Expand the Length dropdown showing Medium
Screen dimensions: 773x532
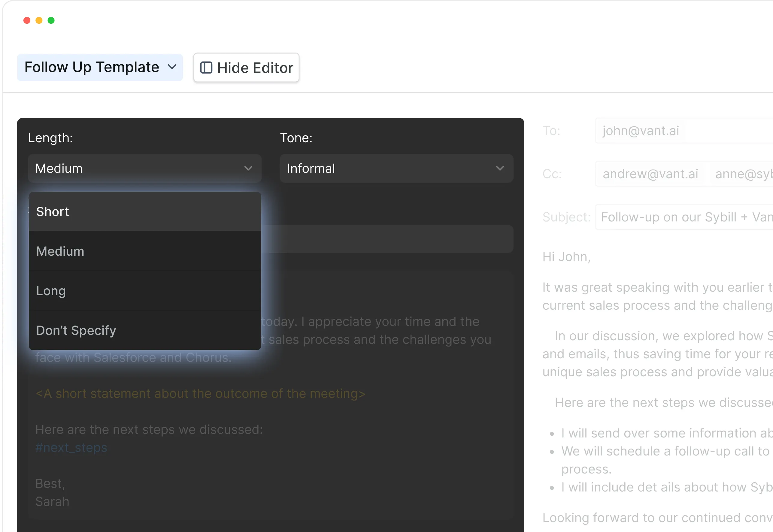tap(144, 168)
